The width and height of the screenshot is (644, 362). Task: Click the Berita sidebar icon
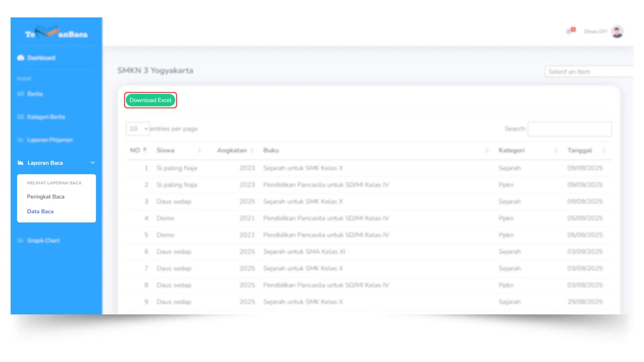click(x=21, y=94)
